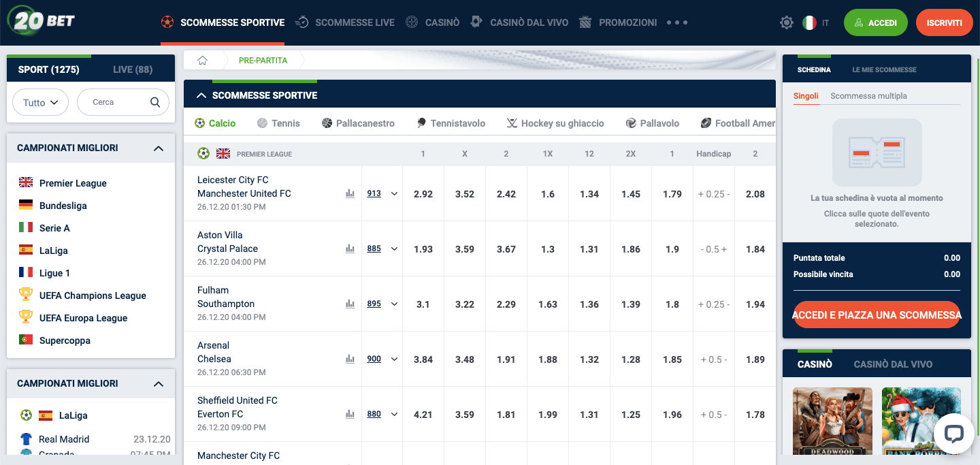Click Accedi e piazza una scommessa
This screenshot has width=980, height=465.
pos(877,315)
